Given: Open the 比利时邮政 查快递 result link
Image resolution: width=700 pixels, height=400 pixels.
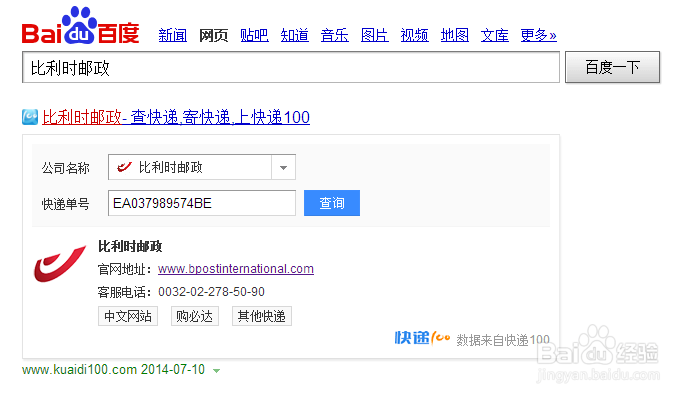Looking at the screenshot, I should (176, 117).
